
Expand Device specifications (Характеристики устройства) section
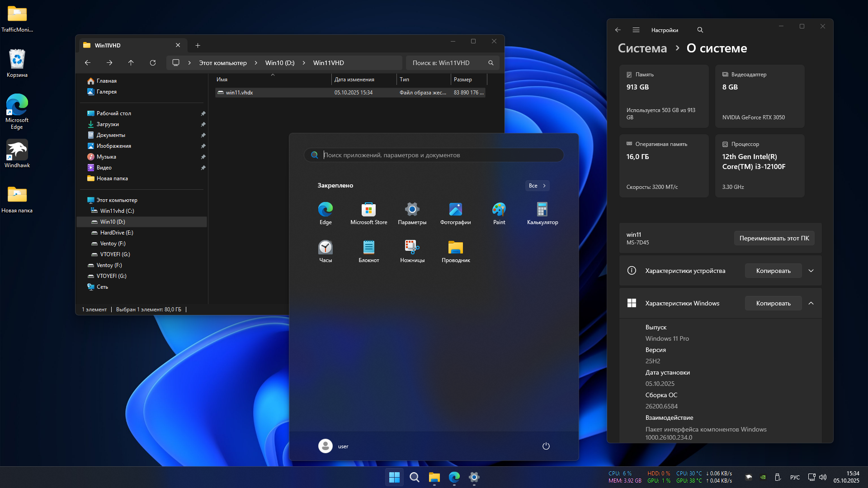click(x=811, y=271)
